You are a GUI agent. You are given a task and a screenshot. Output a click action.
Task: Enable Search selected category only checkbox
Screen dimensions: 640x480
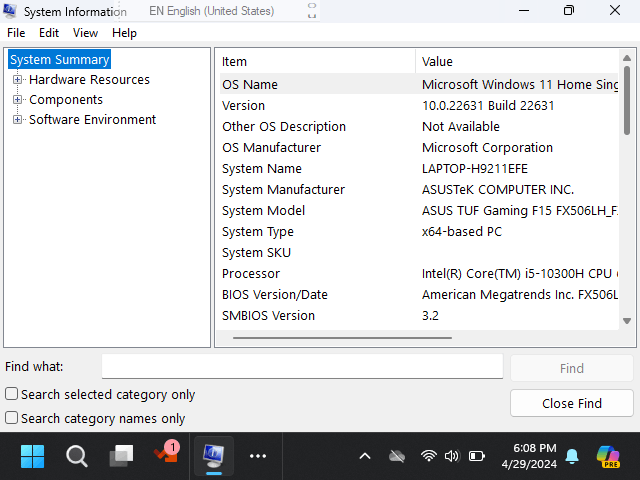11,394
